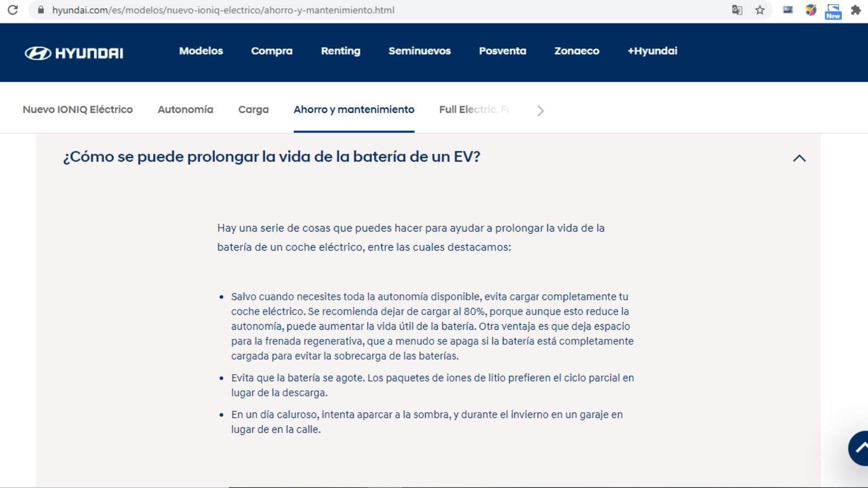This screenshot has height=488, width=868.
Task: Switch to the Carga tab
Action: (x=253, y=110)
